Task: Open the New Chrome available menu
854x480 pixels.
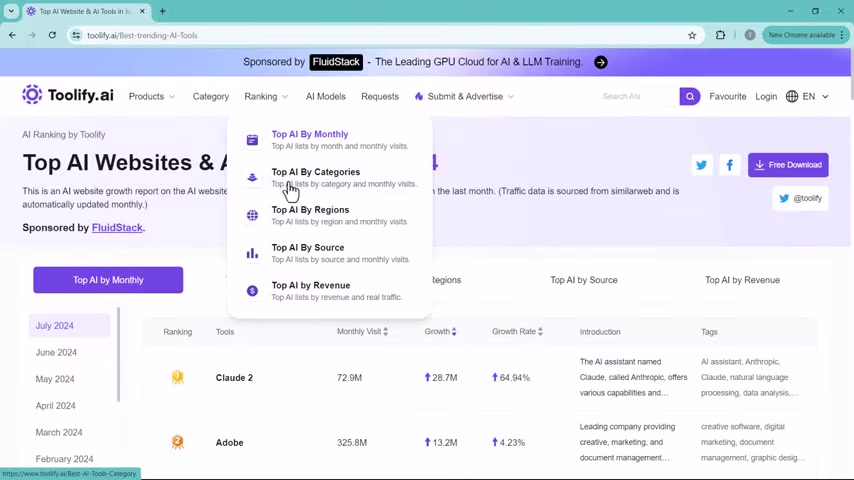Action: (x=806, y=35)
